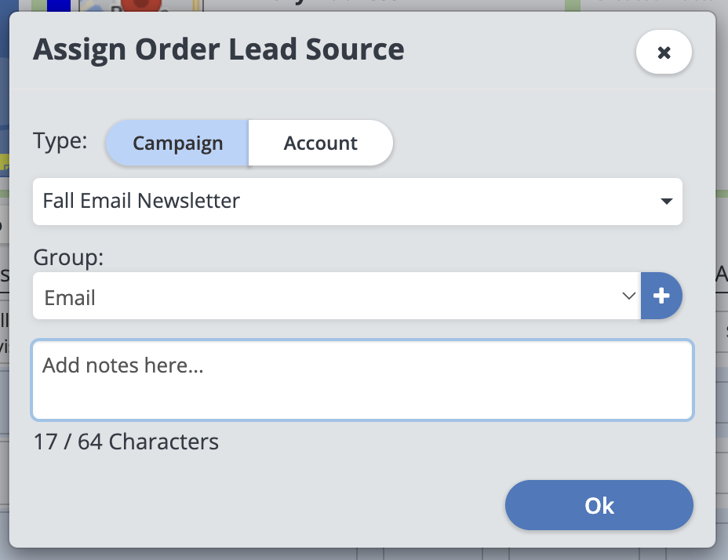Focus the notes text area
This screenshot has height=560, width=728.
click(362, 391)
